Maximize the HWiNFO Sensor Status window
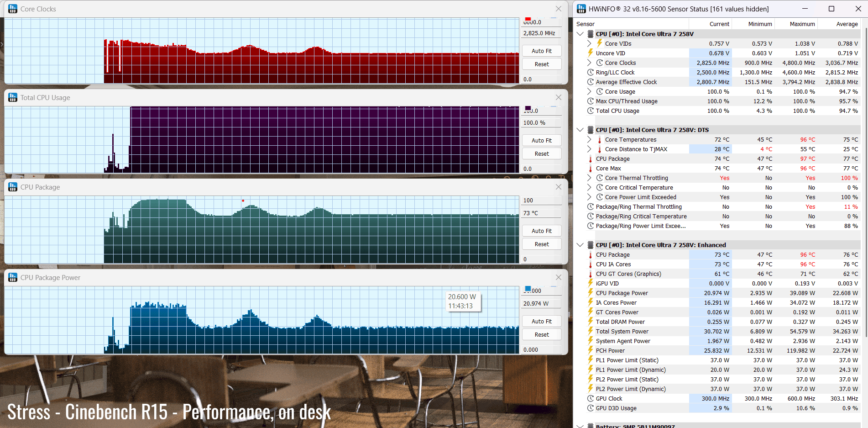The image size is (868, 428). coord(831,9)
